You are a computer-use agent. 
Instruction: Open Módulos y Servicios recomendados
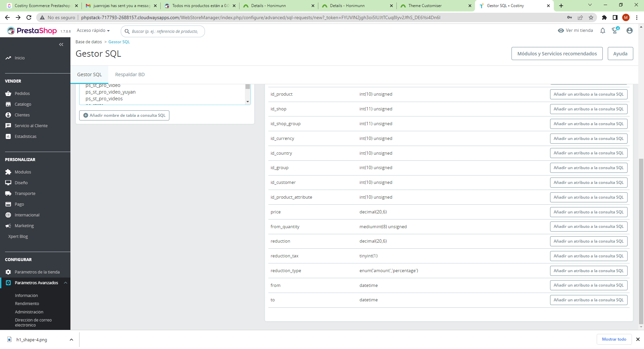(x=557, y=54)
